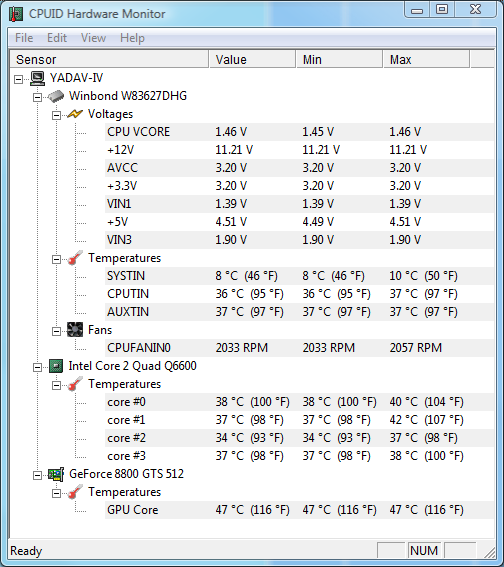Collapse the Fans group

56,331
